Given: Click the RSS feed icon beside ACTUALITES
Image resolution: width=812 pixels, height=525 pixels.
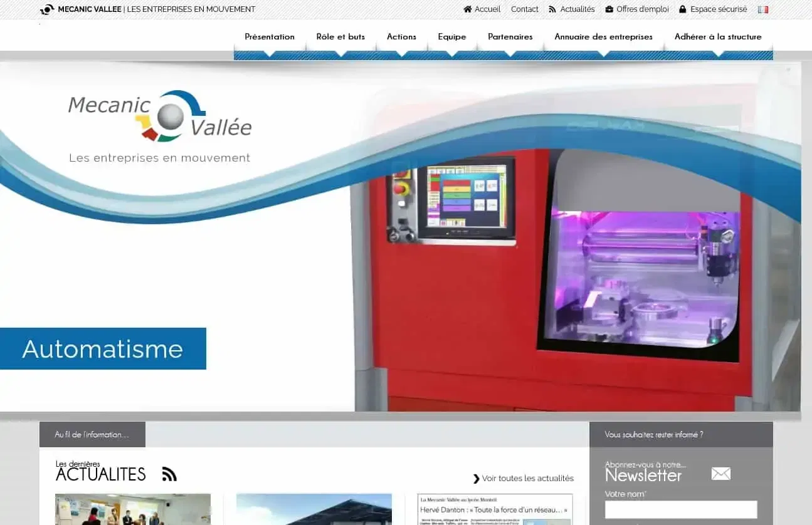Looking at the screenshot, I should pyautogui.click(x=169, y=474).
